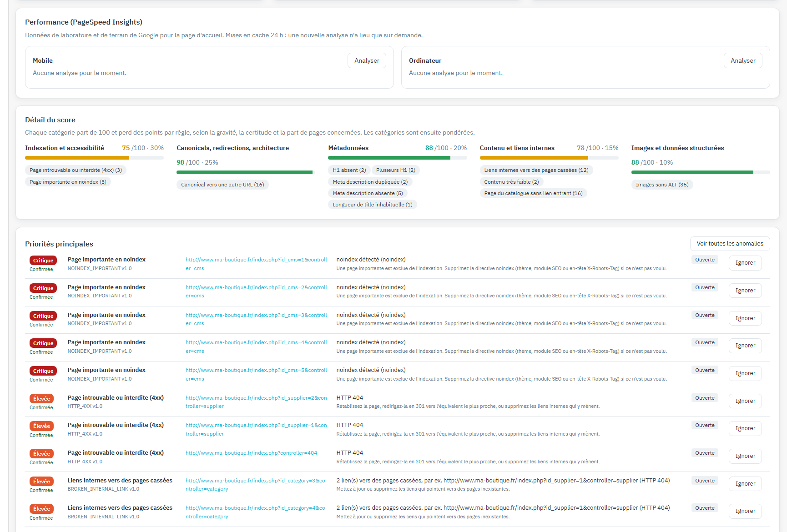
Task: Click Ouverte status of id_cms=1 row
Action: click(705, 260)
